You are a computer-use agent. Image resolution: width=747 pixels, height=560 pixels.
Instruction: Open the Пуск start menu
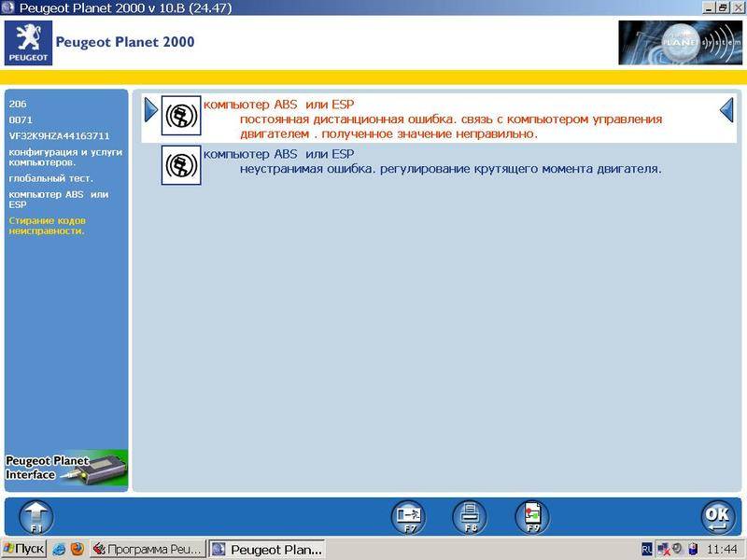point(23,549)
